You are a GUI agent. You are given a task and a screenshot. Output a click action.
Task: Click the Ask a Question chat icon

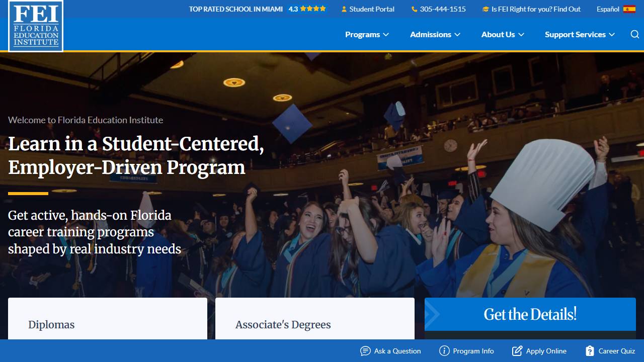(365, 351)
